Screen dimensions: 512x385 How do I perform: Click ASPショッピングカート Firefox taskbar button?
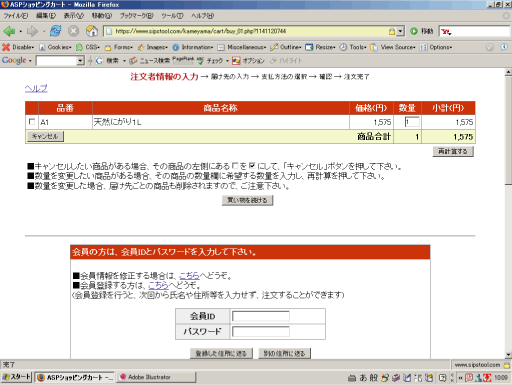coord(75,377)
